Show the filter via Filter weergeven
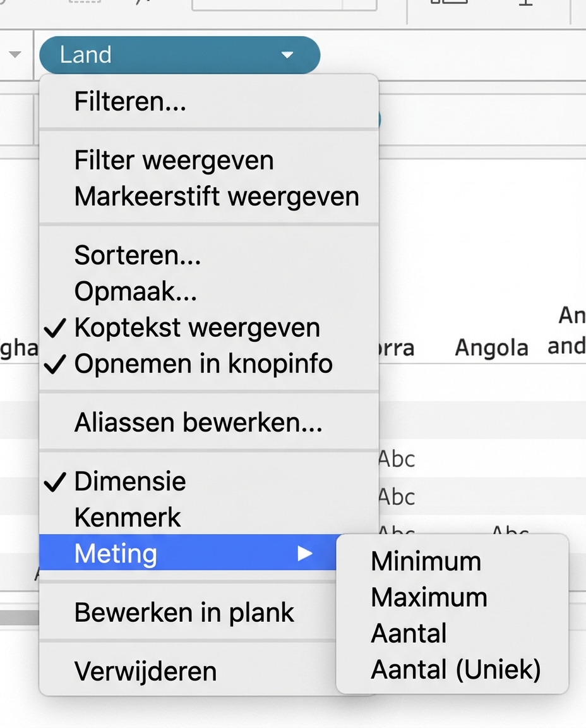586x728 pixels. click(174, 160)
